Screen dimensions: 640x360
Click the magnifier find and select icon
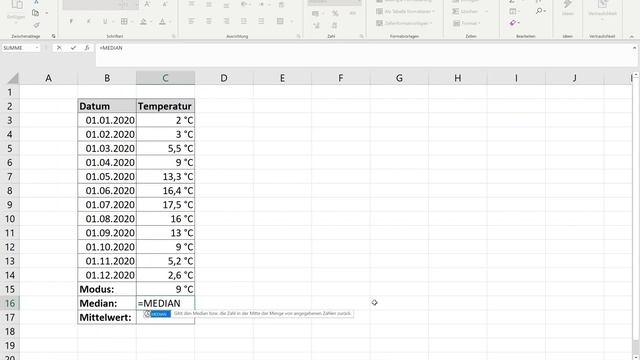coord(540,11)
